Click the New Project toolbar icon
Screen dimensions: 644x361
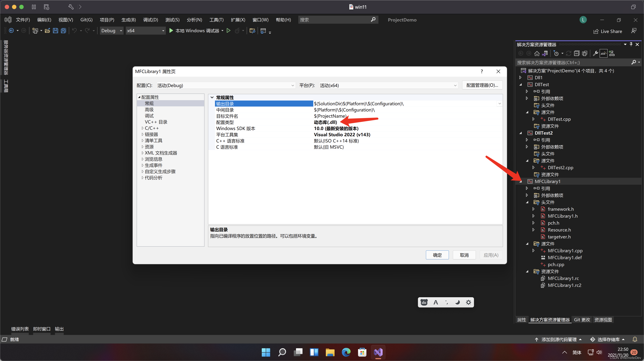35,31
